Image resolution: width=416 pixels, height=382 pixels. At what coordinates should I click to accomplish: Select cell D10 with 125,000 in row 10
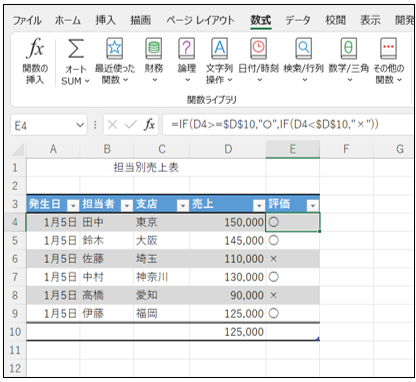[x=228, y=332]
